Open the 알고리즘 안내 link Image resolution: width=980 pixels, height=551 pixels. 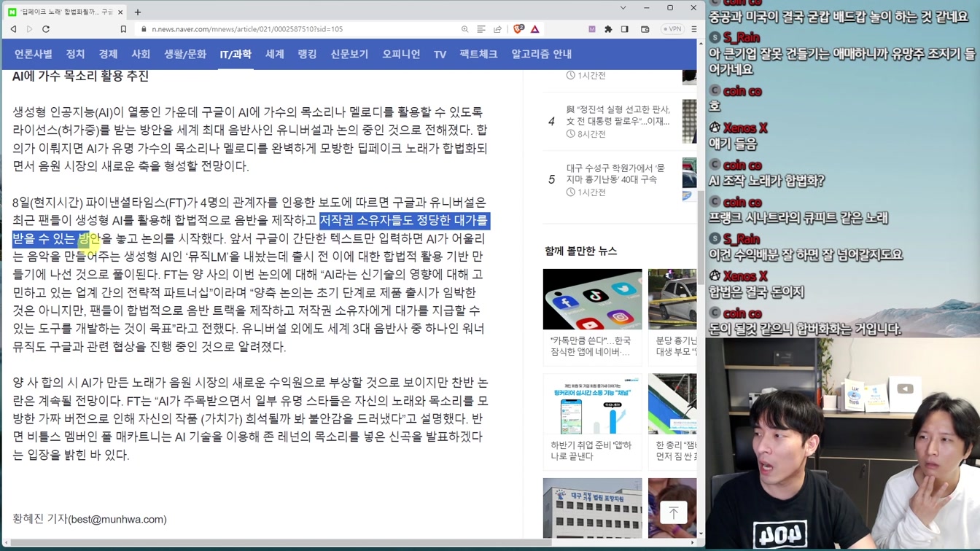tap(541, 54)
